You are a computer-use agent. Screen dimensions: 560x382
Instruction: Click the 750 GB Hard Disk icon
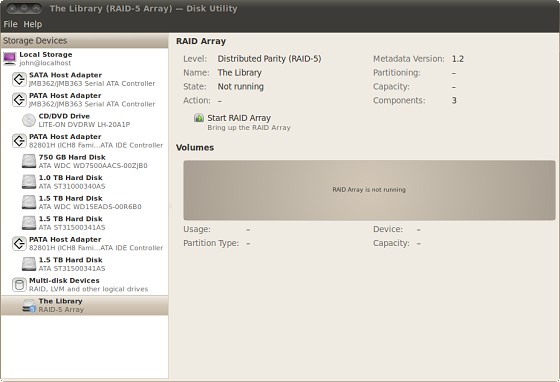(x=29, y=161)
